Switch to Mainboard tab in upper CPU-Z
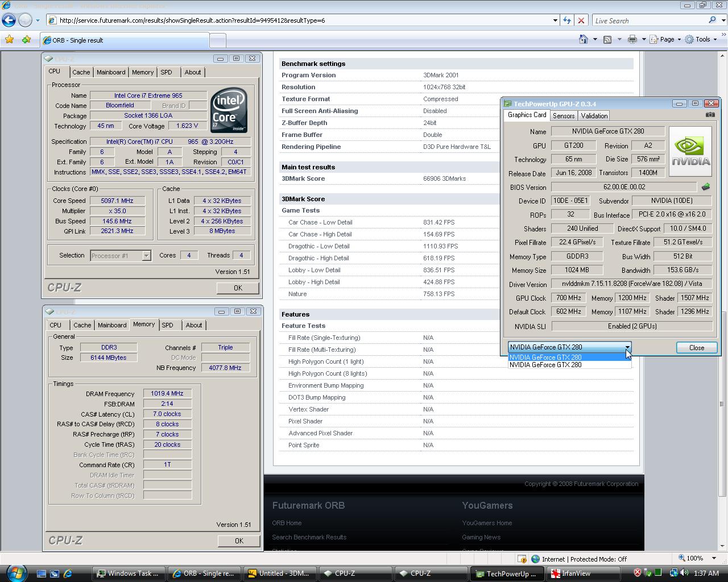Viewport: 728px width, 582px height. (x=111, y=72)
